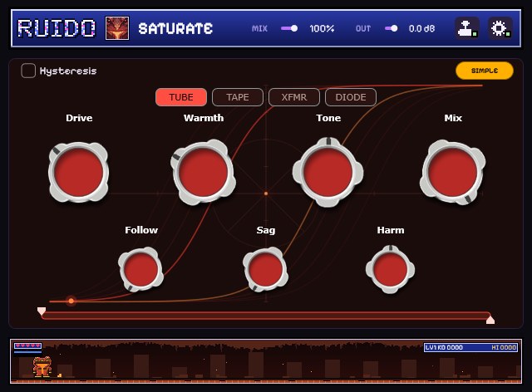This screenshot has width=532, height=392.
Task: Click the HI 0000 high score text
Action: coord(504,348)
